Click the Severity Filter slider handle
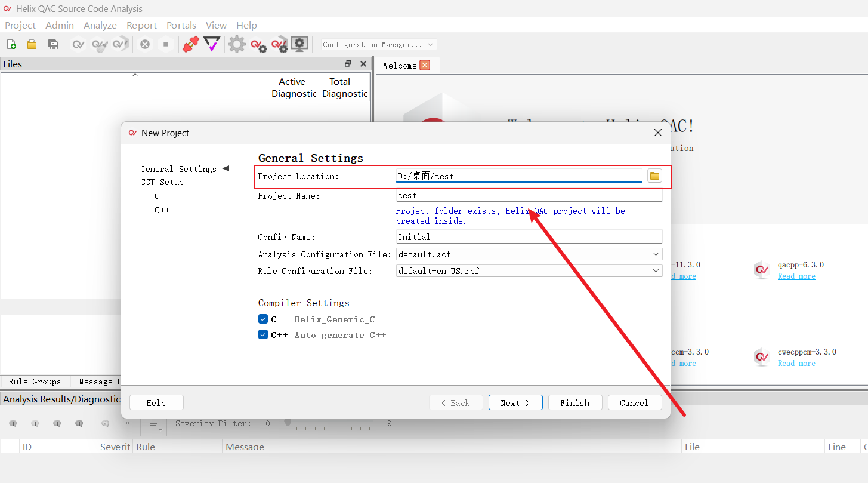The width and height of the screenshot is (868, 483). point(288,423)
